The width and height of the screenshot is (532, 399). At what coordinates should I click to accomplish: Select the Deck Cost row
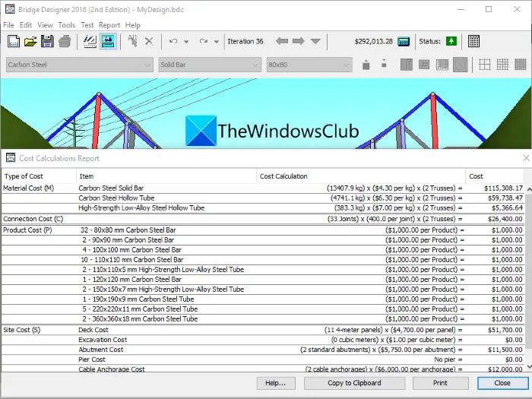click(x=263, y=330)
